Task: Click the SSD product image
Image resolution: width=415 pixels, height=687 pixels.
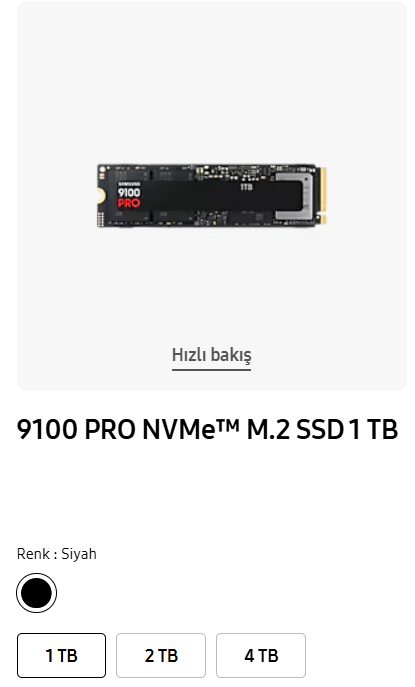Action: (212, 195)
